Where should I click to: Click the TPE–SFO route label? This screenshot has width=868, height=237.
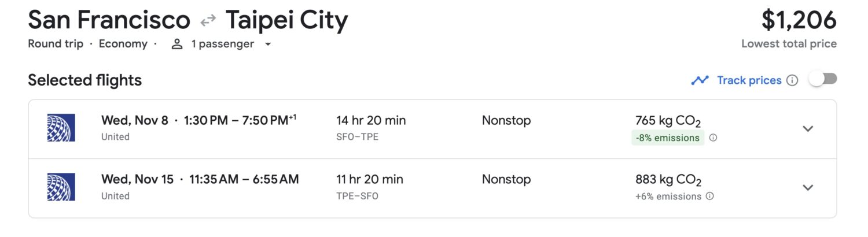click(357, 196)
